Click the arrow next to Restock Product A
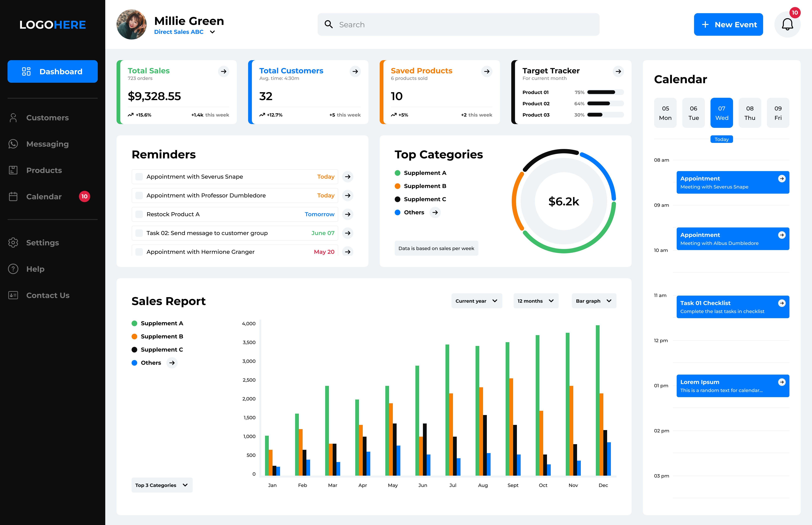The image size is (812, 525). pos(348,214)
